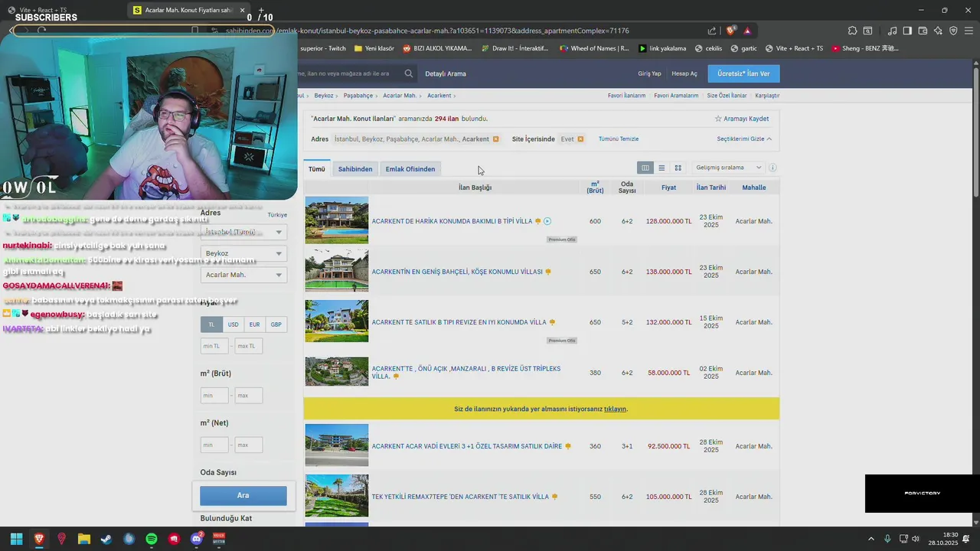This screenshot has width=980, height=551.
Task: Open thumbnail of Harika Konumda Bakımlı villa
Action: 337,220
